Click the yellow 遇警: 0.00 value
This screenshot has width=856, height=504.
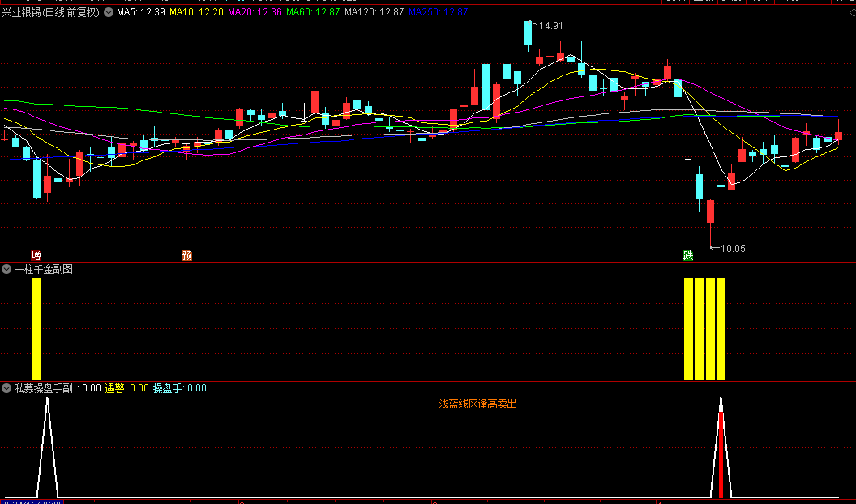pos(126,388)
